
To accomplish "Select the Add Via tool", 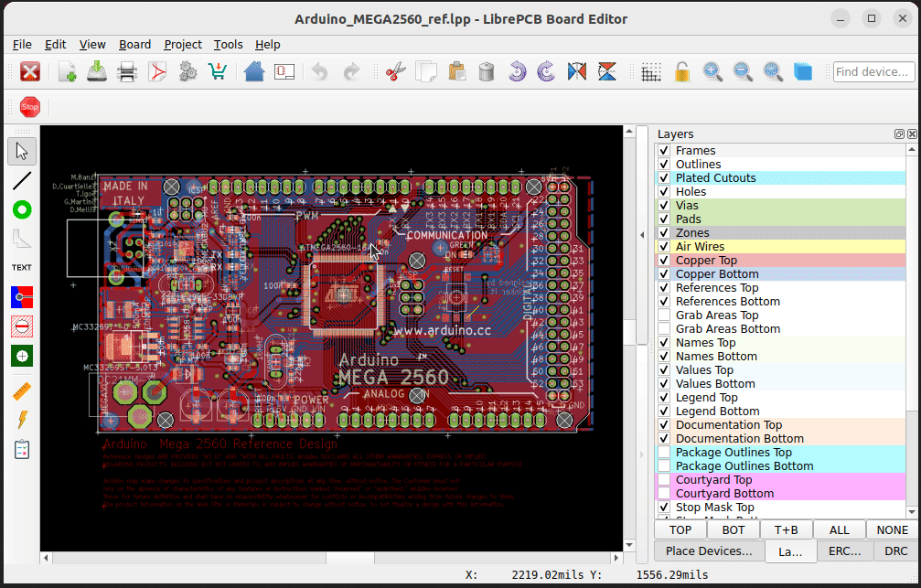I will (21, 209).
